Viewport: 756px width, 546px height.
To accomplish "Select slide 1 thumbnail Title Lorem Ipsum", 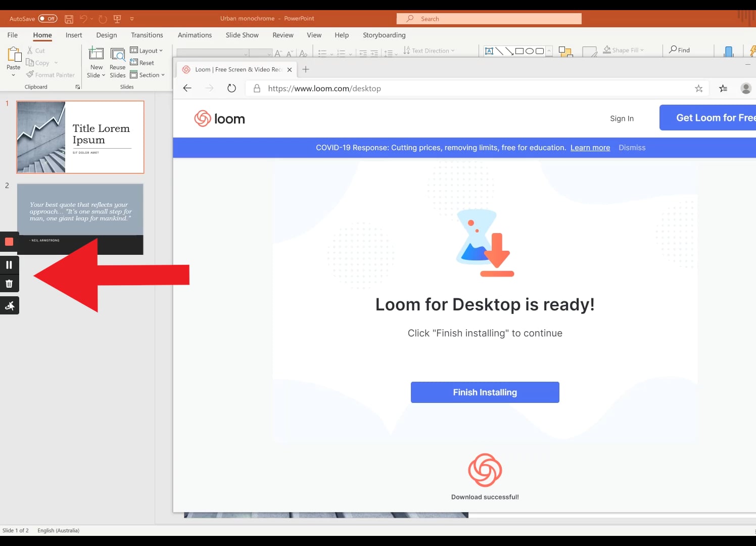I will (x=80, y=137).
